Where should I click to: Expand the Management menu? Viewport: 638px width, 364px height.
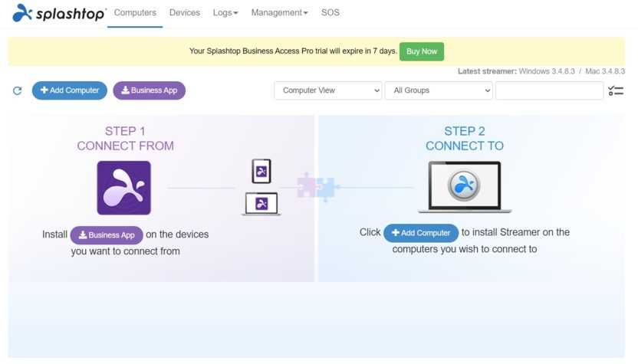[279, 13]
